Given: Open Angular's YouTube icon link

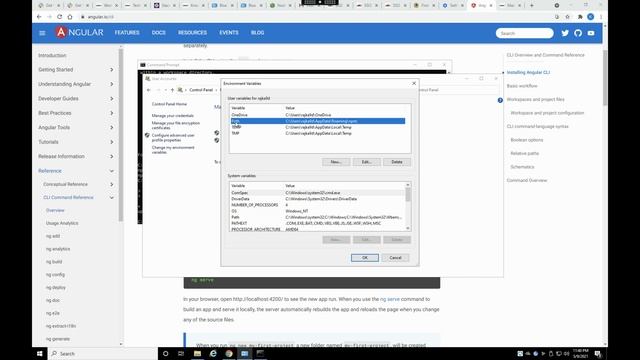Looking at the screenshot, I should point(591,33).
